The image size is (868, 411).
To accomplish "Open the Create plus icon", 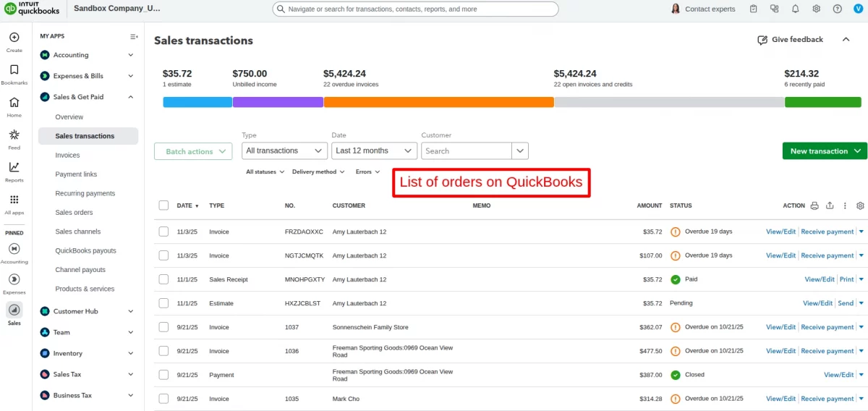I will (14, 38).
